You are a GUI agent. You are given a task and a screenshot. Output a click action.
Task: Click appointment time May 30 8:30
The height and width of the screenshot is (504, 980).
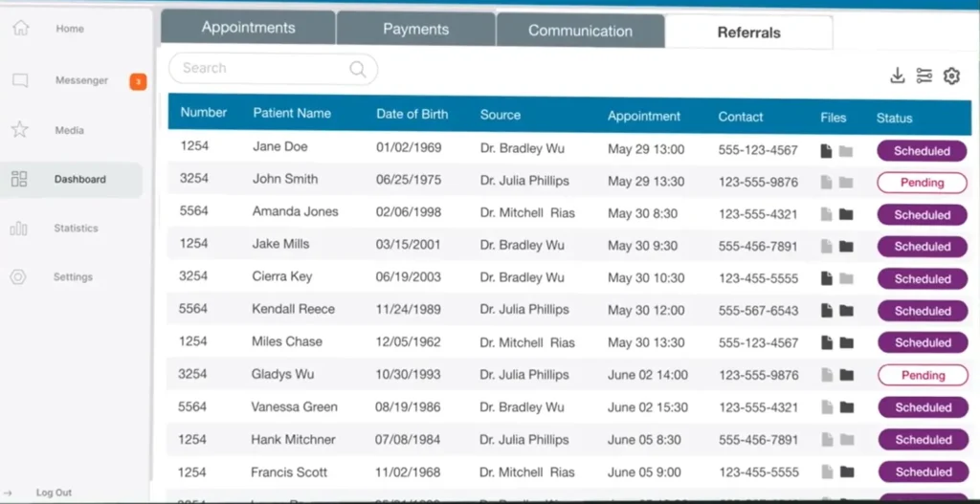[642, 213]
